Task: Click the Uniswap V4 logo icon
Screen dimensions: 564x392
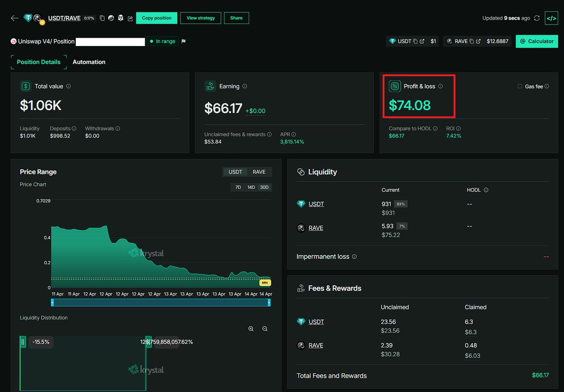Action: (x=14, y=41)
